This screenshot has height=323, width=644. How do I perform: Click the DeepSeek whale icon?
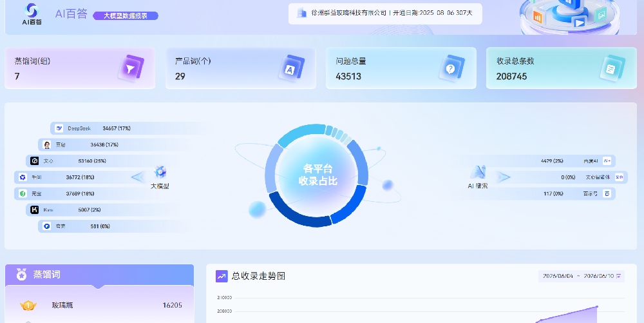click(59, 128)
